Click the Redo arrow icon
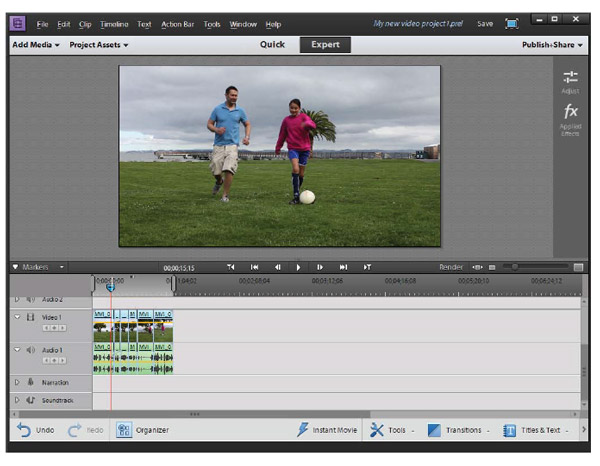This screenshot has width=600, height=466. click(x=74, y=430)
